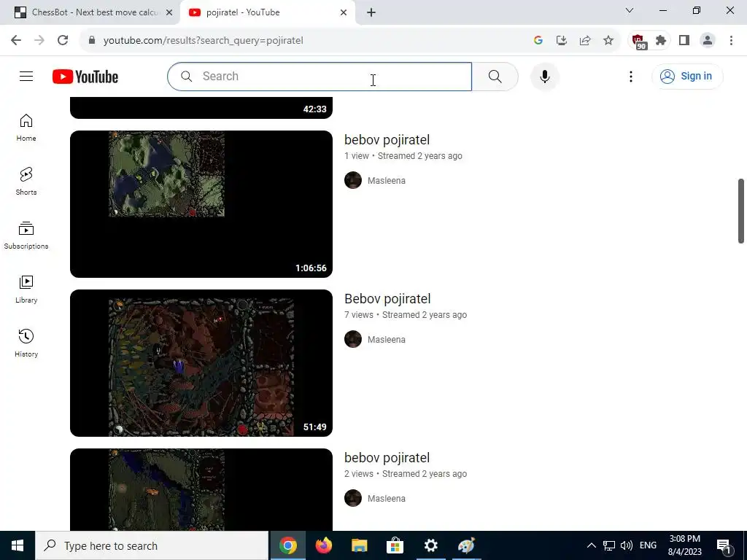Screen dimensions: 747x560
Task: Open 'Bebov pojiratel' title with 7 views
Action: (387, 298)
